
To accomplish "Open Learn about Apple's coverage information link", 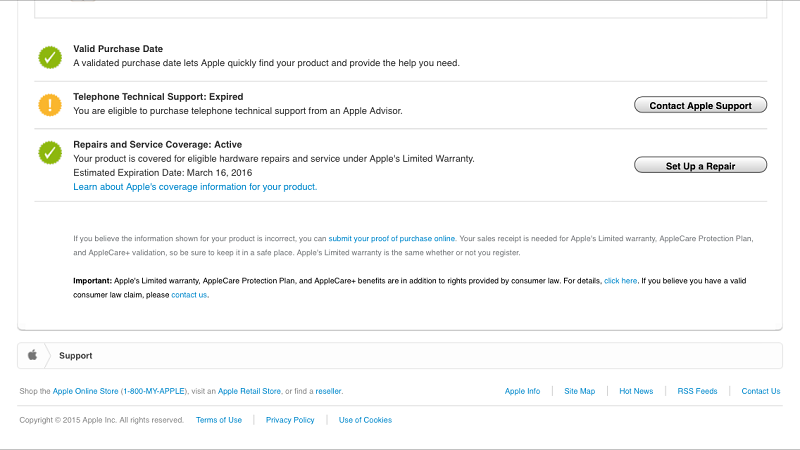I will 195,187.
